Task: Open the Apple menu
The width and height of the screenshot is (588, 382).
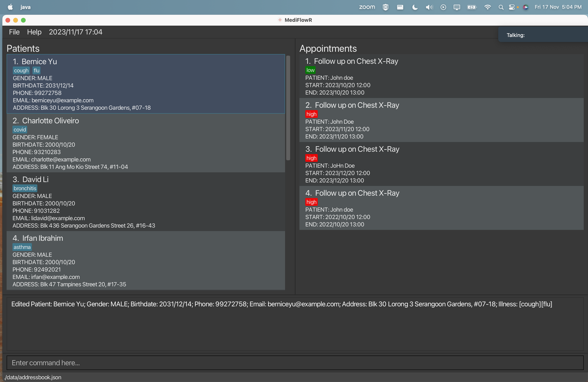Action: point(10,7)
